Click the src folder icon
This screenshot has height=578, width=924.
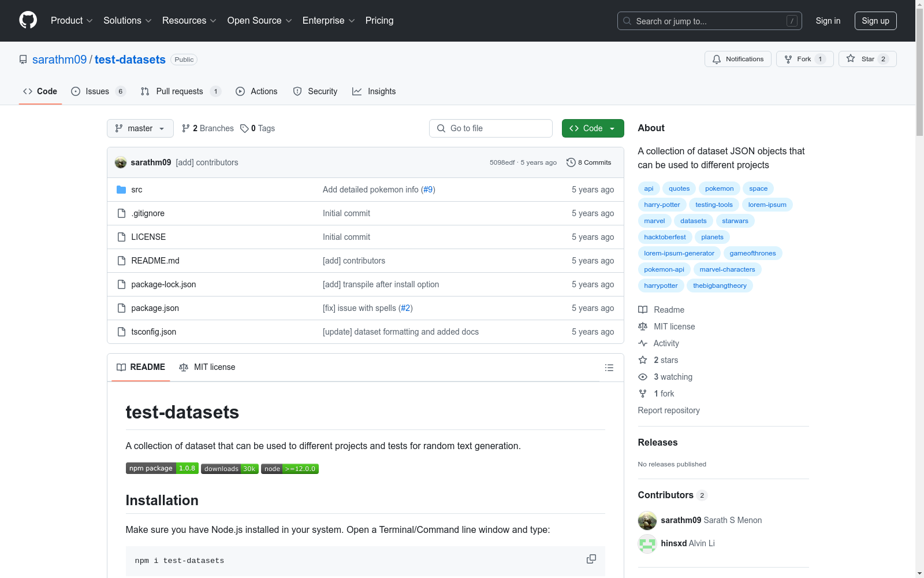pyautogui.click(x=121, y=190)
